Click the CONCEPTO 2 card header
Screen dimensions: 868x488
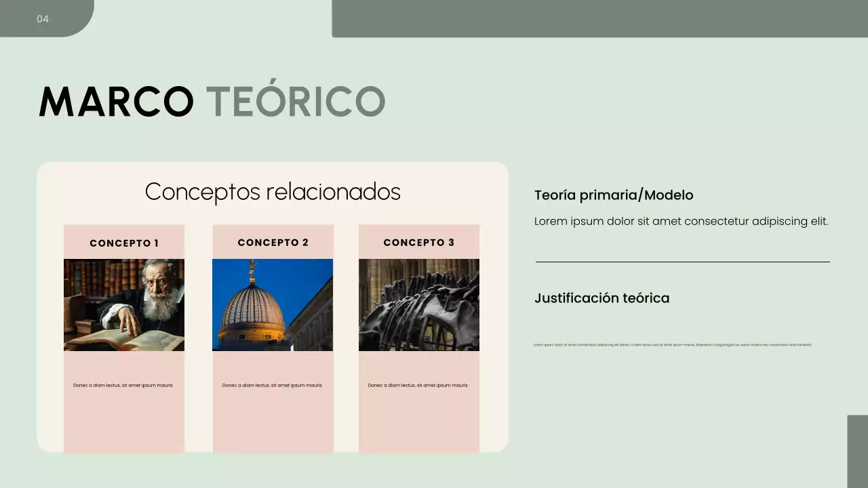click(273, 242)
